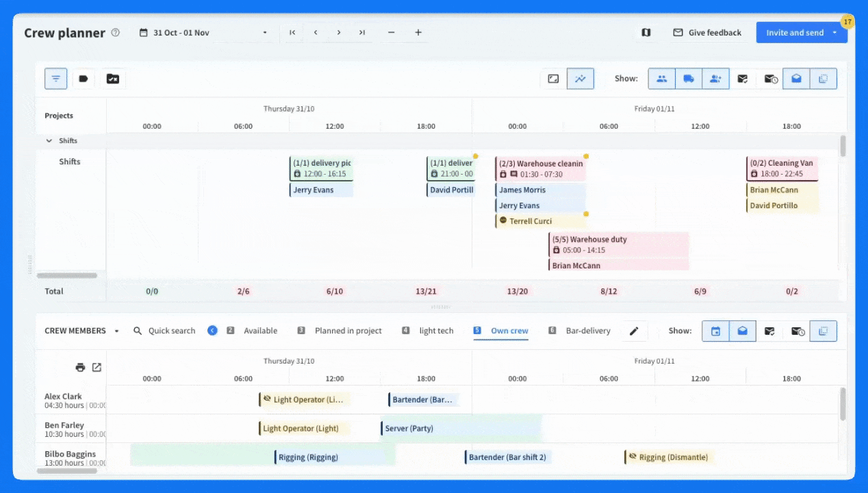868x493 pixels.
Task: Open Crew planner help icon
Action: [115, 32]
